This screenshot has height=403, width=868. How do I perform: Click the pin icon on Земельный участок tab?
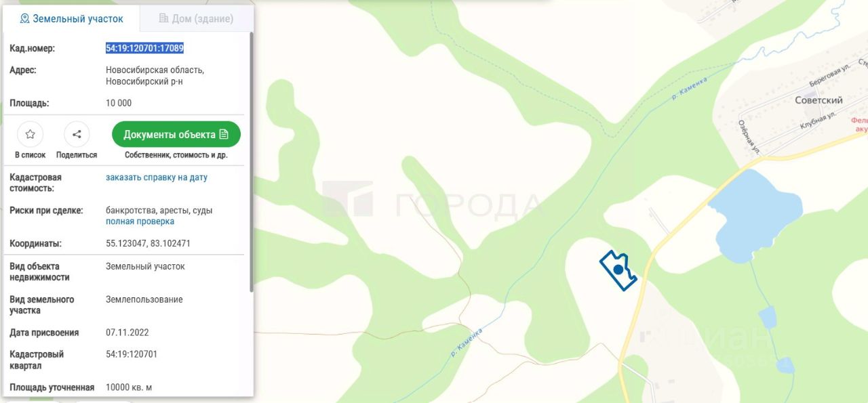tap(25, 19)
